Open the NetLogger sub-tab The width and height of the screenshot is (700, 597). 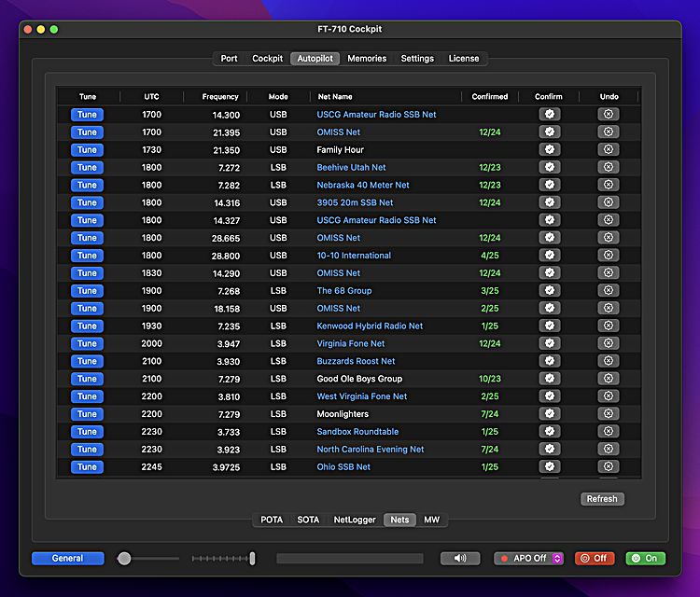pyautogui.click(x=355, y=520)
